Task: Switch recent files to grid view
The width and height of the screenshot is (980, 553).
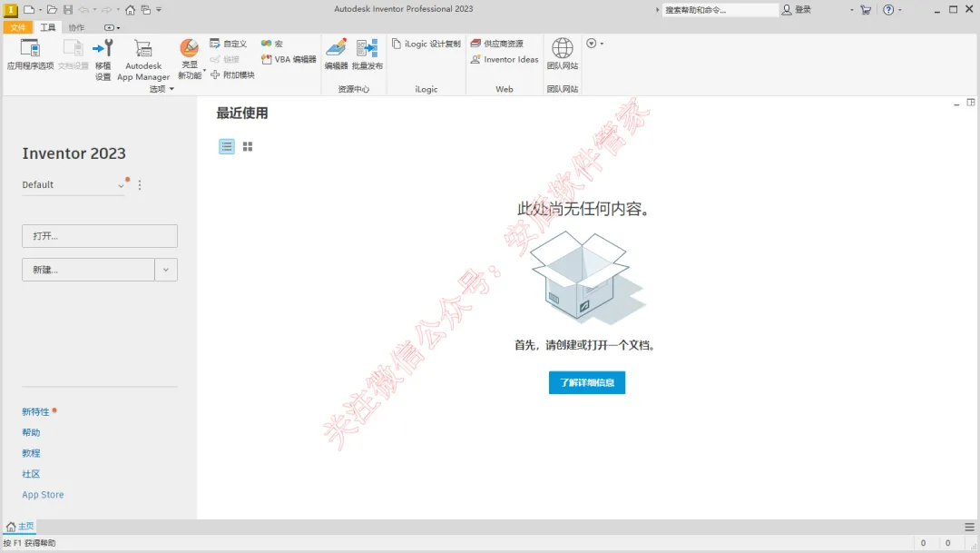Action: coord(248,146)
